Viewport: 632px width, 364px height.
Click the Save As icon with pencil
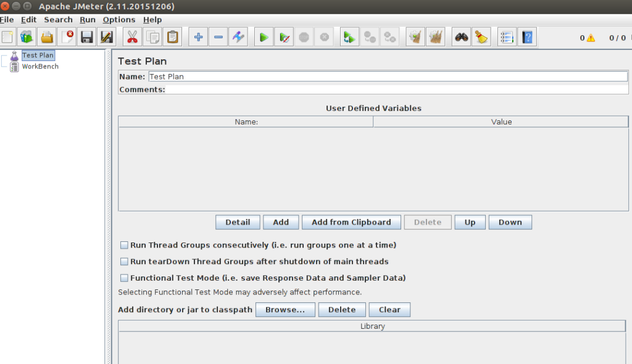point(107,37)
